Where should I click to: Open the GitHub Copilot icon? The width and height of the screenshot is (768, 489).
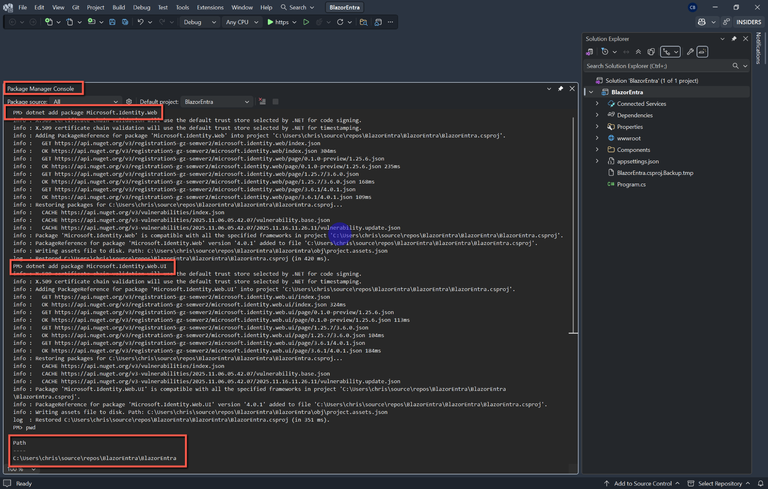(701, 22)
